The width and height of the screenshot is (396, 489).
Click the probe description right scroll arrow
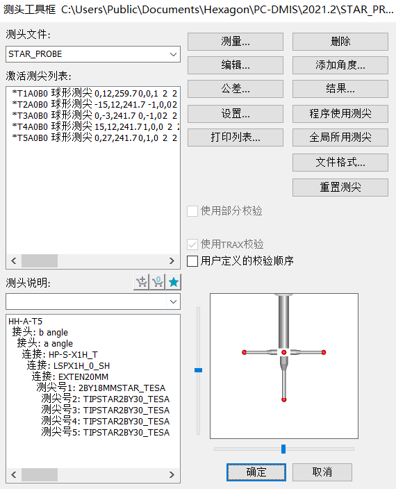tap(172, 474)
